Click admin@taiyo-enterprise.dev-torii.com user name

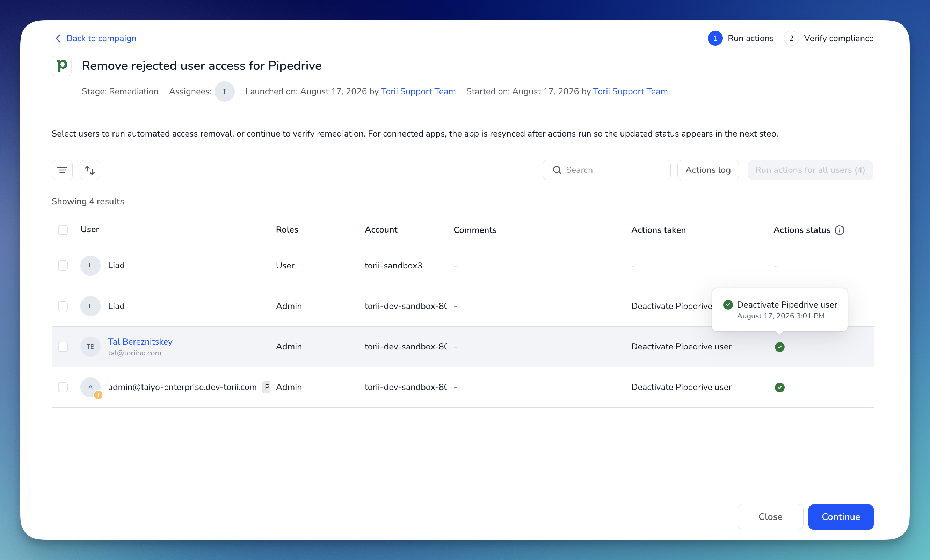tap(182, 387)
